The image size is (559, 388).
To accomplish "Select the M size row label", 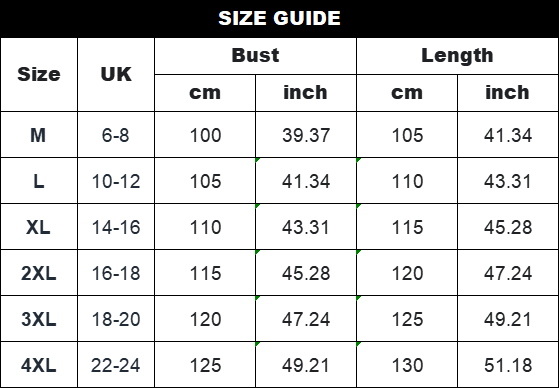I will point(39,135).
